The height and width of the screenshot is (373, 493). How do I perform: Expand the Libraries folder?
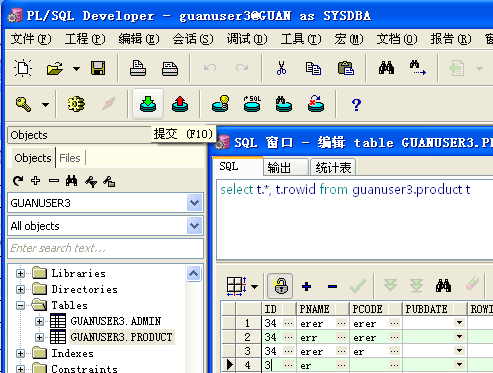coord(20,273)
